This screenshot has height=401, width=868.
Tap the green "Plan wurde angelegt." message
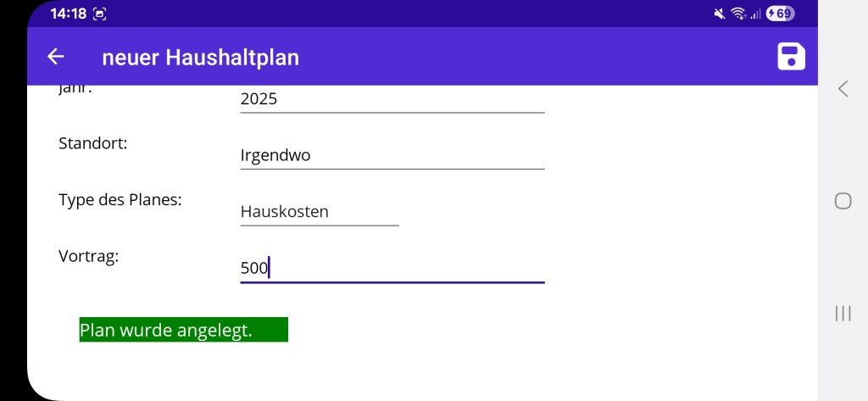point(183,330)
